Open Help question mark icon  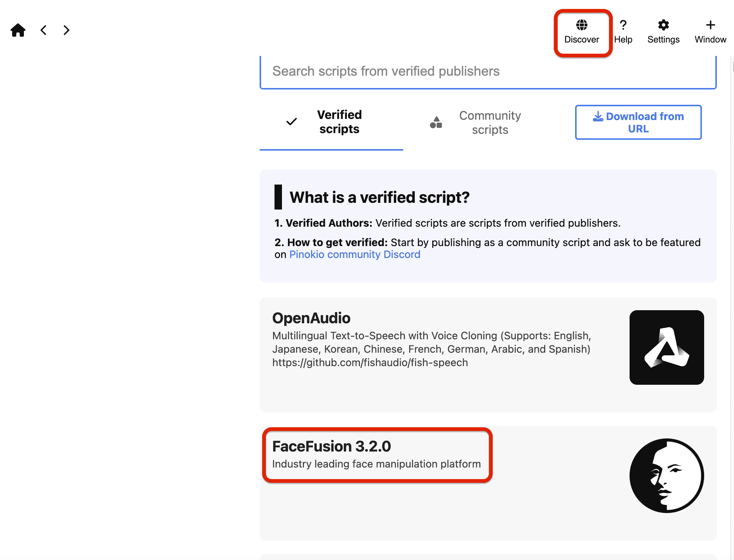pos(623,25)
